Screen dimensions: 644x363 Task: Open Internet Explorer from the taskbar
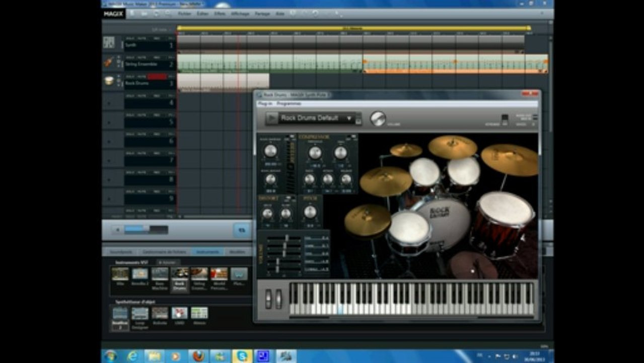pos(132,356)
